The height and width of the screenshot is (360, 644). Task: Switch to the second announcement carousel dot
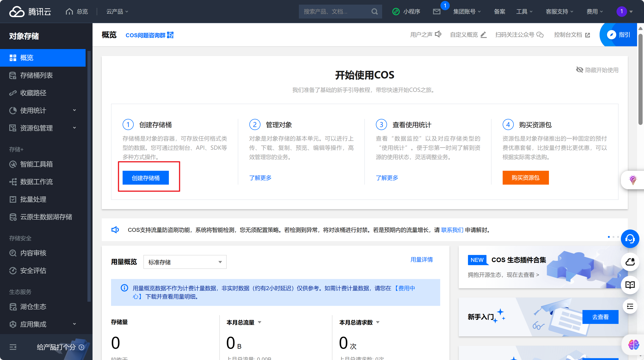click(613, 237)
